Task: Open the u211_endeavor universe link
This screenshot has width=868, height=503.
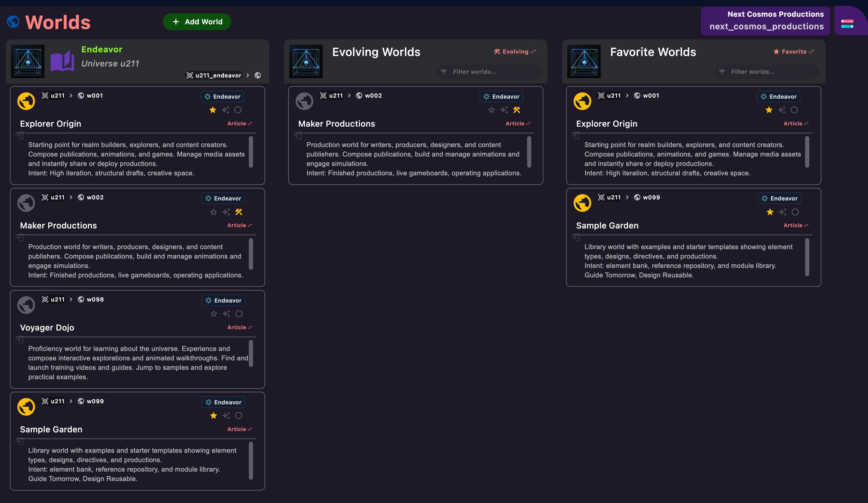Action: [x=214, y=75]
